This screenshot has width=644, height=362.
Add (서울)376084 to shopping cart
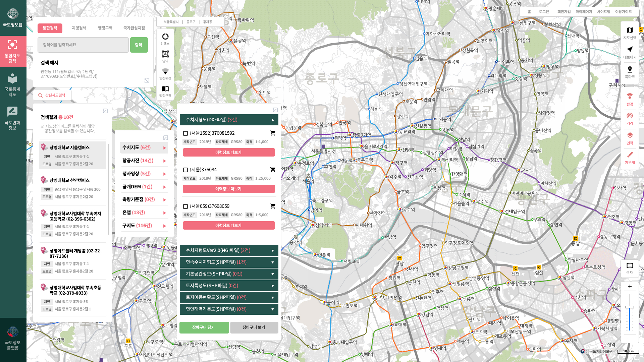[x=273, y=170]
